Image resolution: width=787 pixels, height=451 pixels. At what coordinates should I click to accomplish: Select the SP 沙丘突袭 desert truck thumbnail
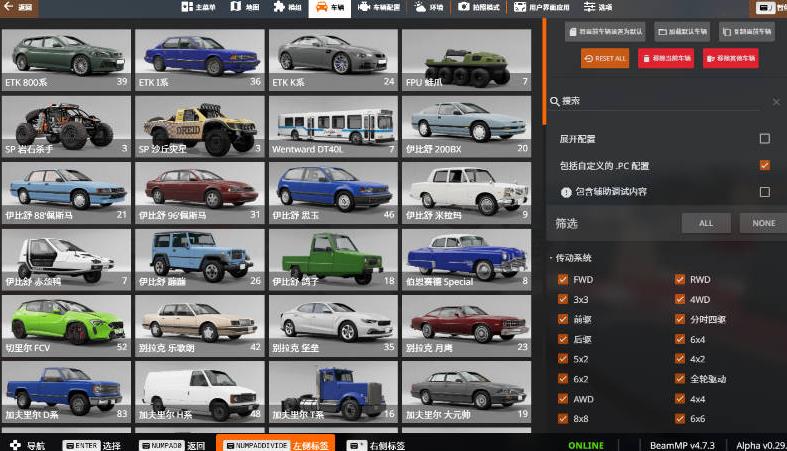pyautogui.click(x=200, y=126)
